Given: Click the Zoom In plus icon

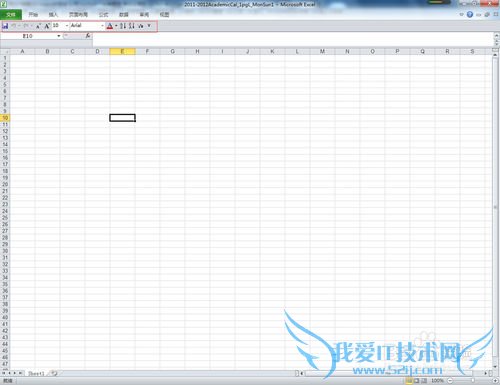Looking at the screenshot, I should click(495, 380).
